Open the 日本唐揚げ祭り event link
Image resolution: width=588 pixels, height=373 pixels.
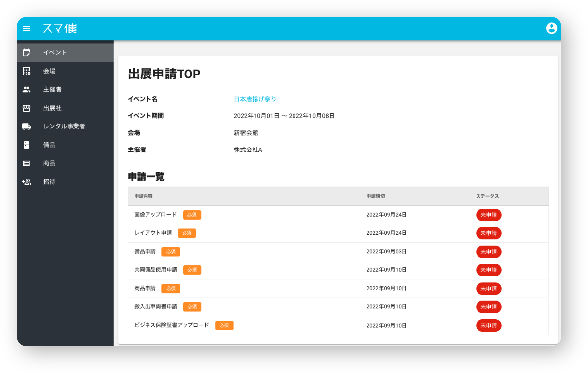click(x=255, y=99)
